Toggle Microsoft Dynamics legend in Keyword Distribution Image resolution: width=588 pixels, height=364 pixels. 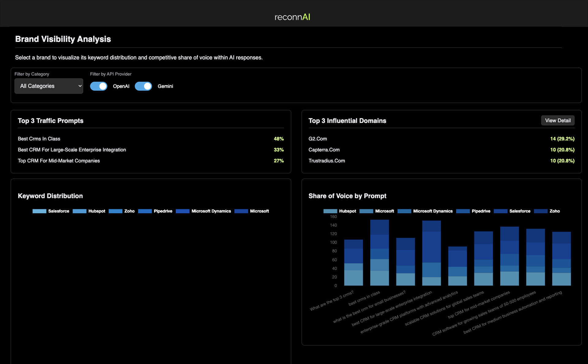tap(203, 211)
